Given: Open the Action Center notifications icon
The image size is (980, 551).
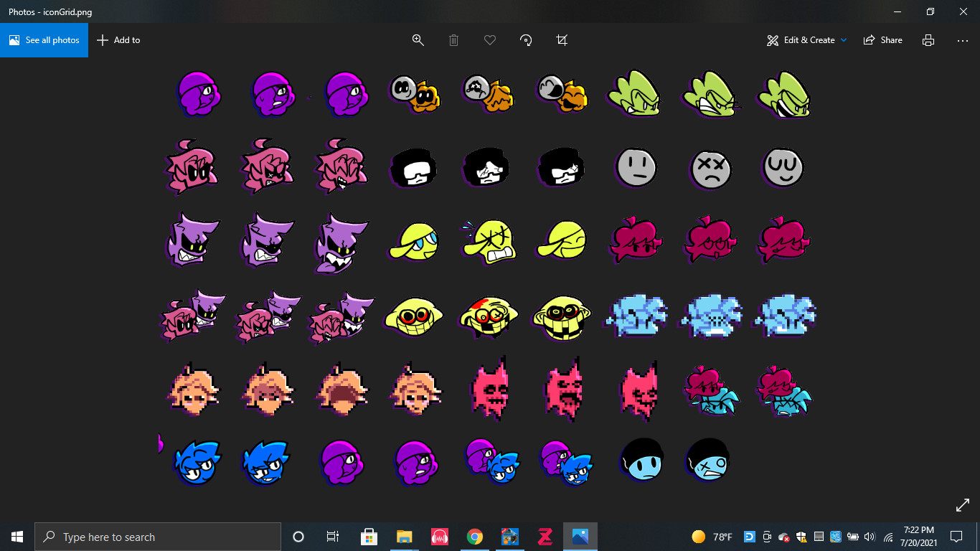Looking at the screenshot, I should [x=956, y=537].
